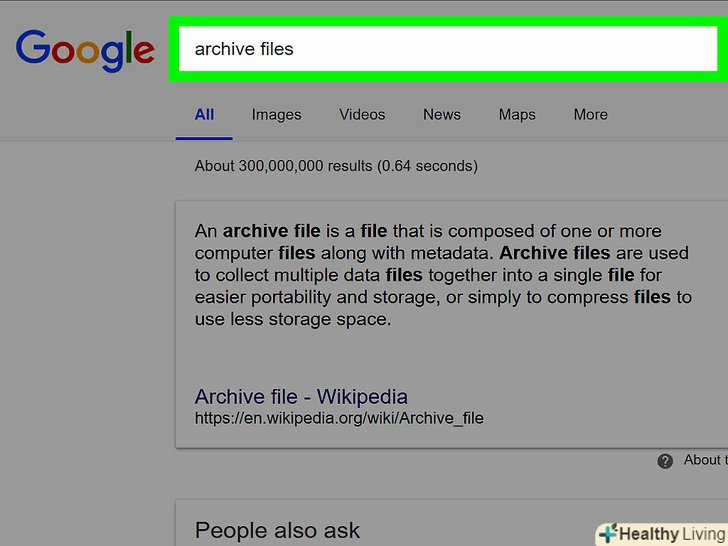This screenshot has height=546, width=728.
Task: Click the en.wikipedia.org Archive_file URL
Action: pos(339,418)
